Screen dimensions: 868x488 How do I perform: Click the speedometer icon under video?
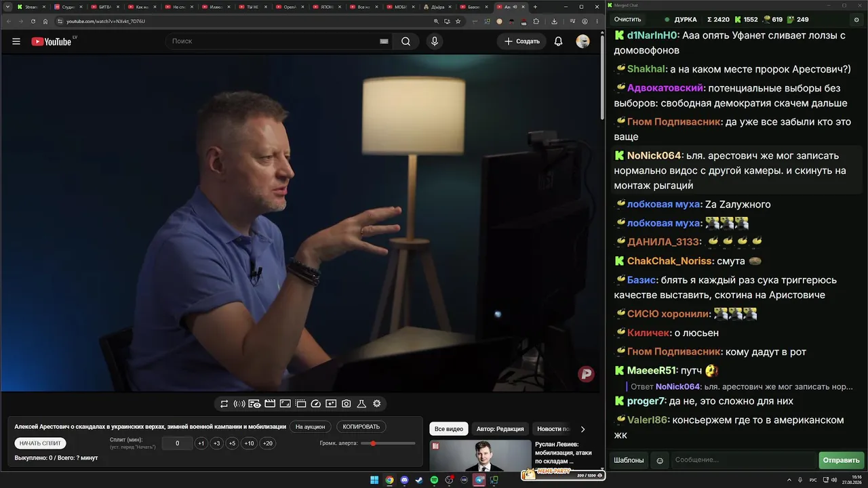tap(315, 404)
